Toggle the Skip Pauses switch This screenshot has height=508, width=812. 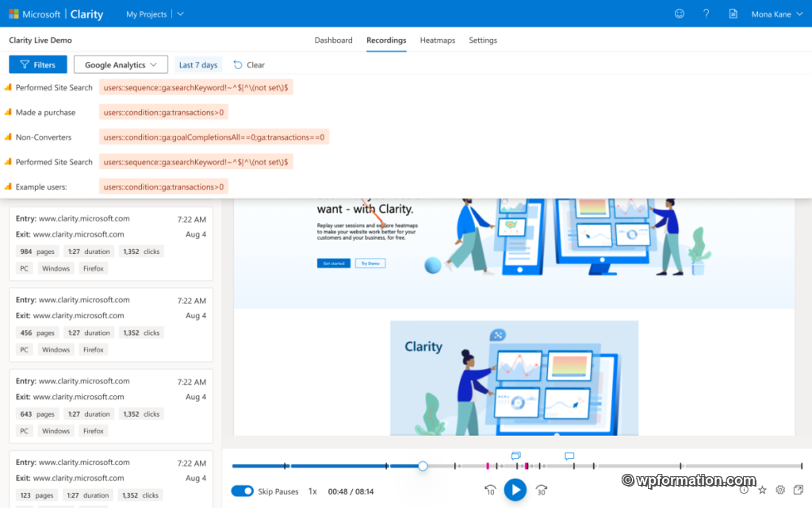[x=242, y=491]
